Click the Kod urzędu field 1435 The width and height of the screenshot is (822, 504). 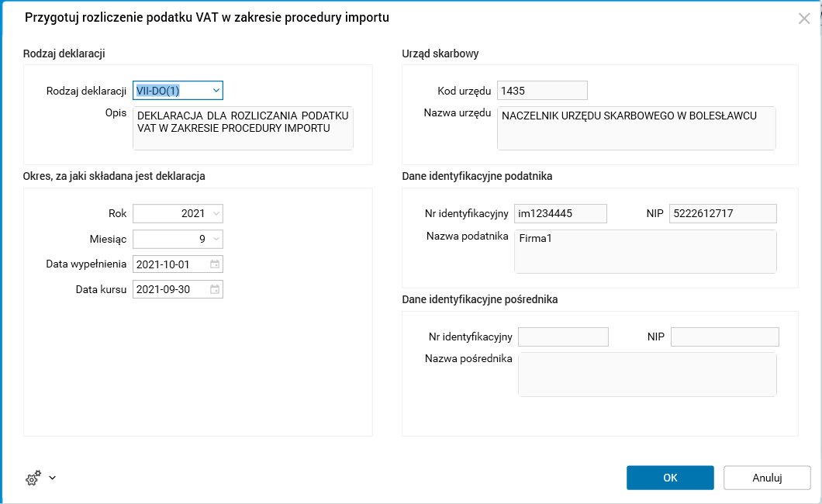point(542,91)
